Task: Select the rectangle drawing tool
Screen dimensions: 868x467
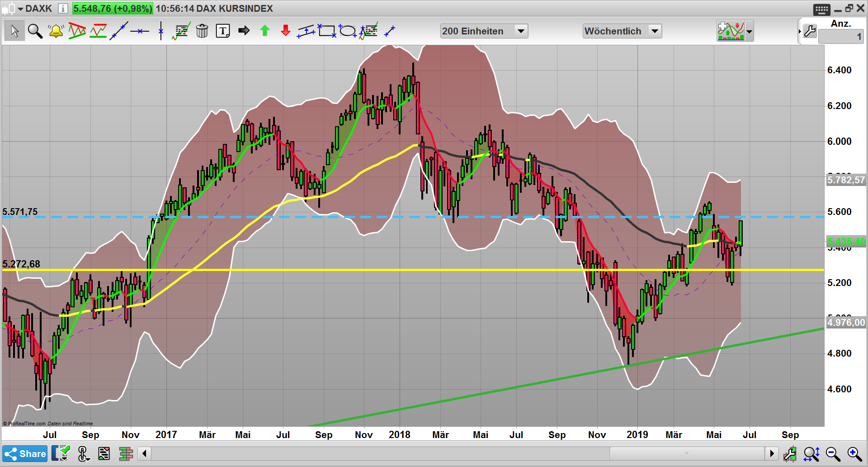Action: click(327, 31)
